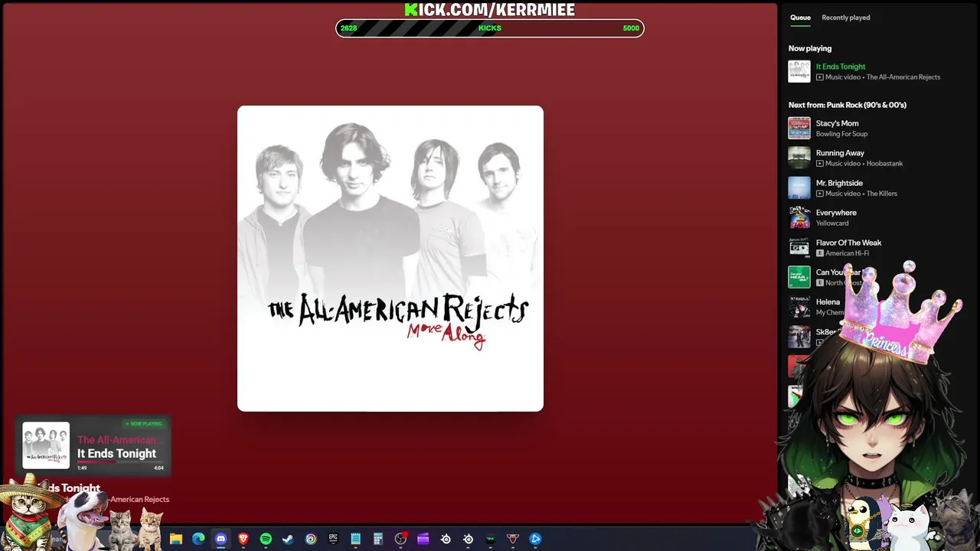Open Yellowcard artist link

pyautogui.click(x=832, y=223)
